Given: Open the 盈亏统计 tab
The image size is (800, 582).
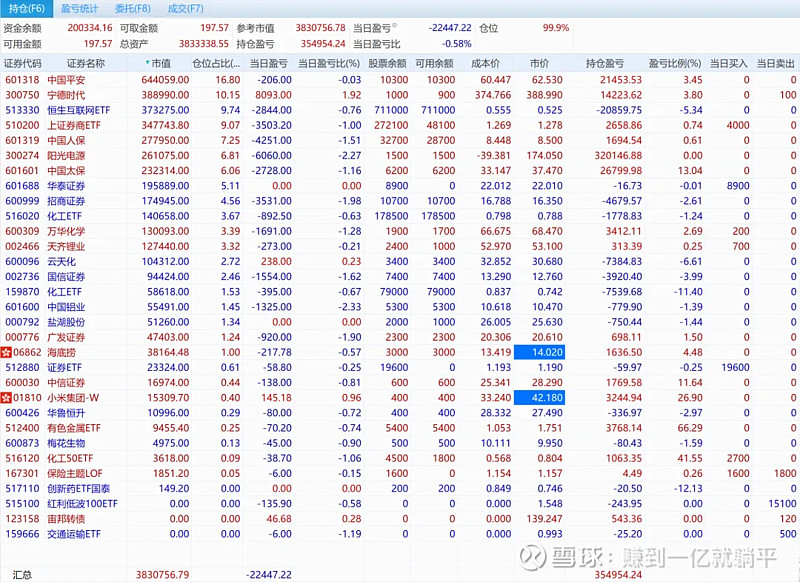Looking at the screenshot, I should coord(79,9).
